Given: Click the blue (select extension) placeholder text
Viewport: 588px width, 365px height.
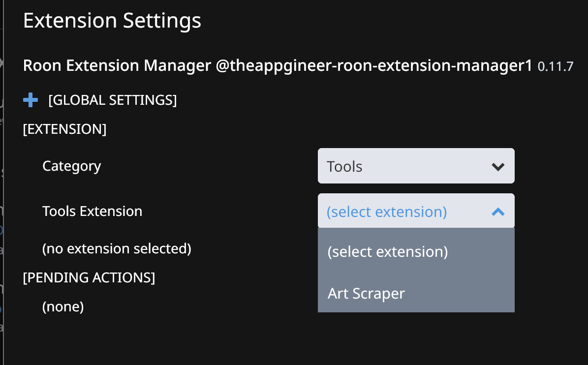Looking at the screenshot, I should pyautogui.click(x=387, y=212).
